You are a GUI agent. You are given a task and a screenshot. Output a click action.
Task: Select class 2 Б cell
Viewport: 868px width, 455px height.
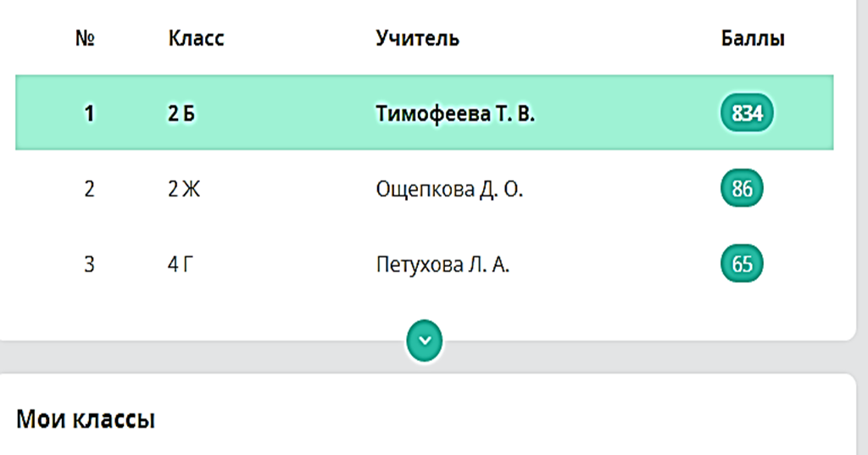click(181, 114)
